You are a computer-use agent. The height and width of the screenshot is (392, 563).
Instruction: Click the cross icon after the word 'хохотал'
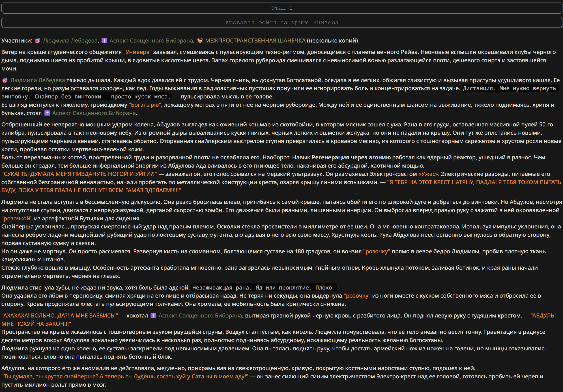coord(153,315)
